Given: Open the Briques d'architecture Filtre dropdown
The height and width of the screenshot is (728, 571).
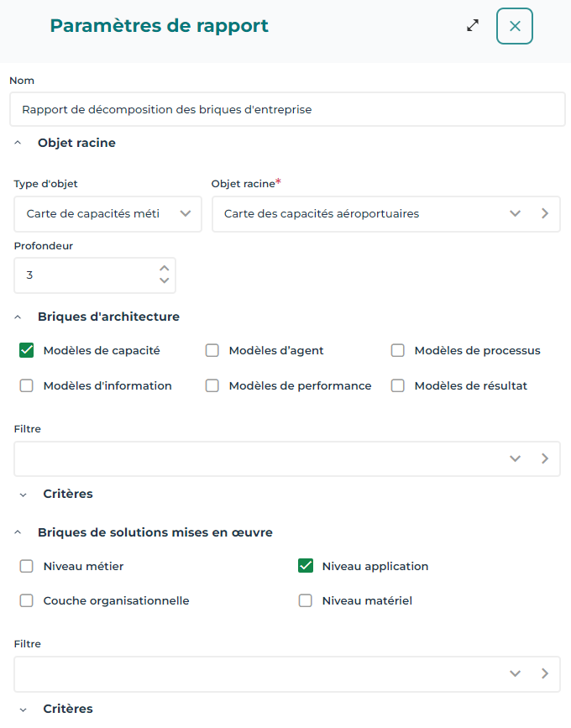Looking at the screenshot, I should point(516,458).
